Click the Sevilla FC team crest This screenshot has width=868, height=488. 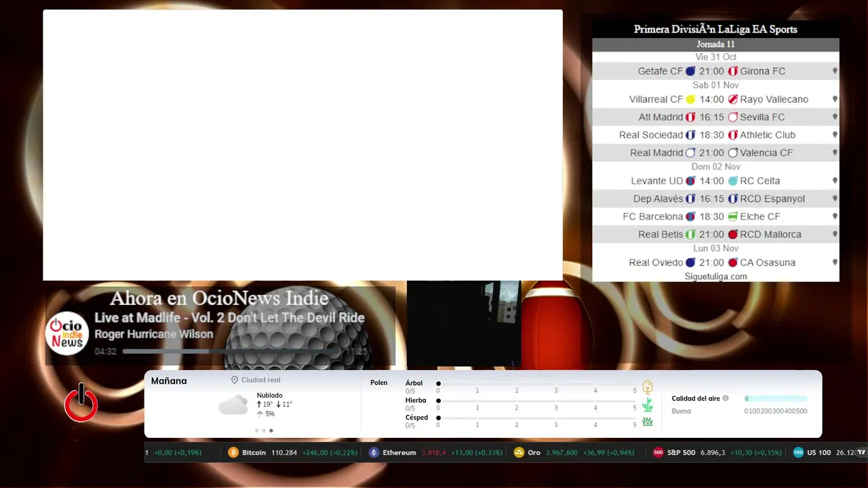(732, 117)
